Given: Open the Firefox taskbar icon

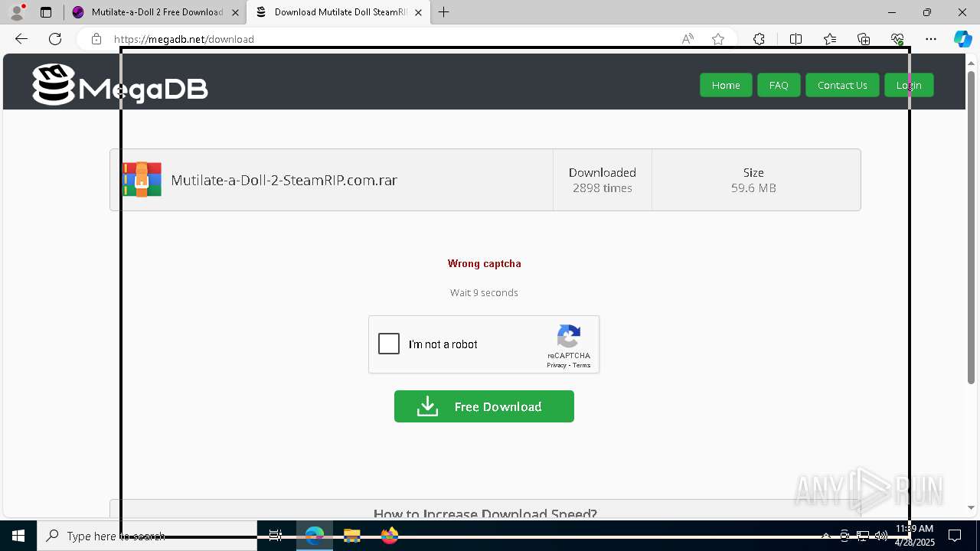Looking at the screenshot, I should (390, 536).
